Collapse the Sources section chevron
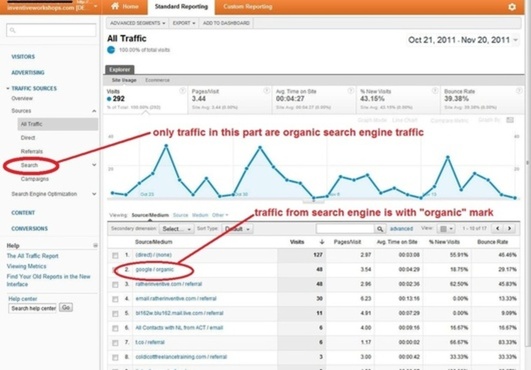Viewport: 531px width, 370px height. point(94,111)
